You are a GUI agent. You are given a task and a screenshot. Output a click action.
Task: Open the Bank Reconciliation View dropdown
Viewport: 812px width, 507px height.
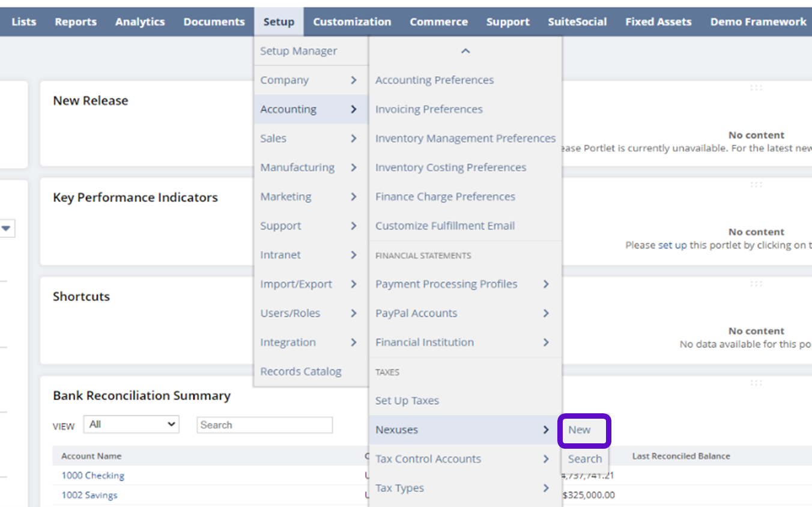pyautogui.click(x=132, y=425)
